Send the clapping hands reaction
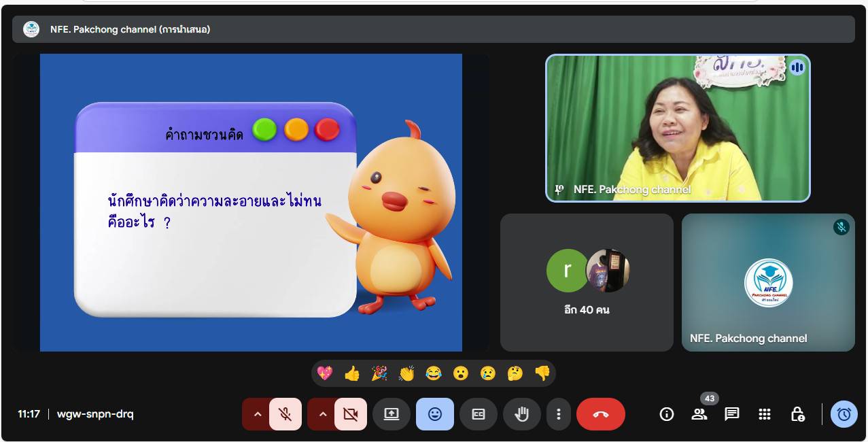Image resolution: width=868 pixels, height=442 pixels. pyautogui.click(x=406, y=373)
